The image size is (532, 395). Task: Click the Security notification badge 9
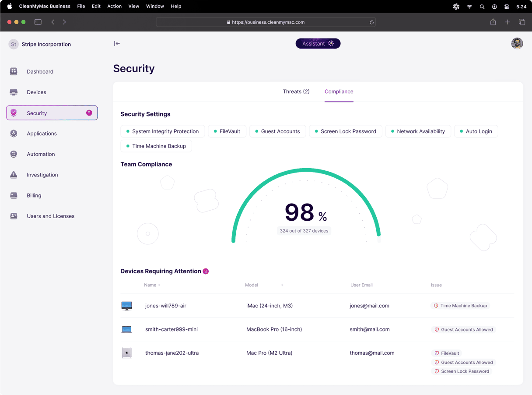[x=89, y=113]
